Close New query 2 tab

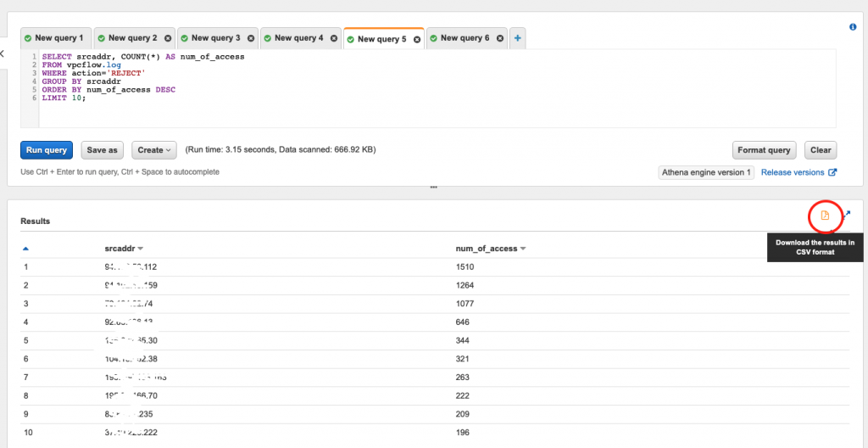click(x=168, y=38)
